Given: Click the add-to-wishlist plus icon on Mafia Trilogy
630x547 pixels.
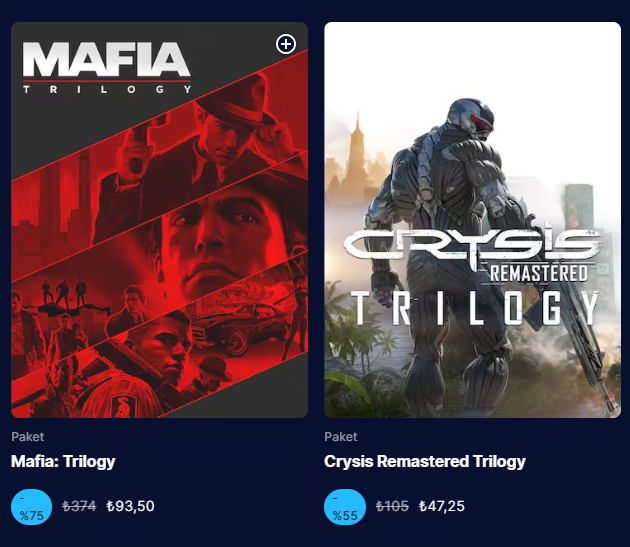Looking at the screenshot, I should 286,44.
